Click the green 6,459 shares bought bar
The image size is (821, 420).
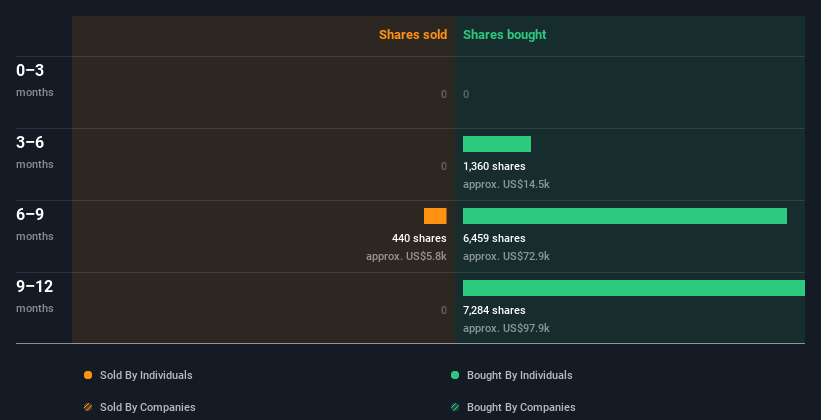[625, 216]
